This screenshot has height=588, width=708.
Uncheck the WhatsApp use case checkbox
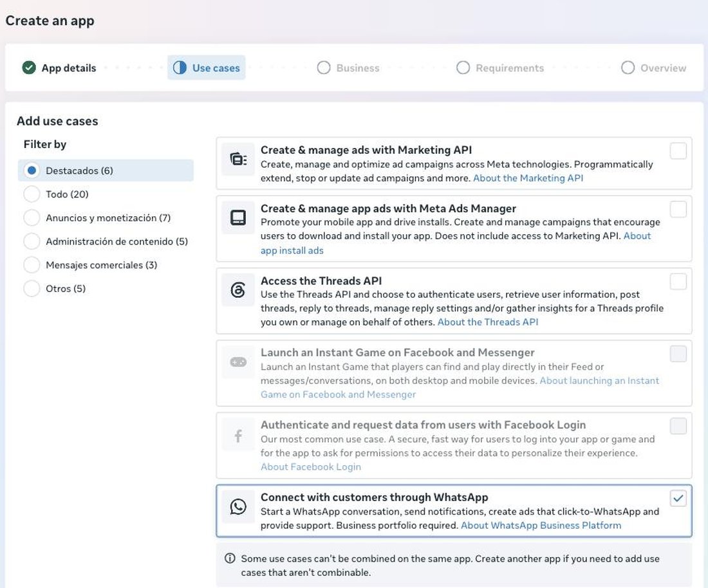point(678,498)
